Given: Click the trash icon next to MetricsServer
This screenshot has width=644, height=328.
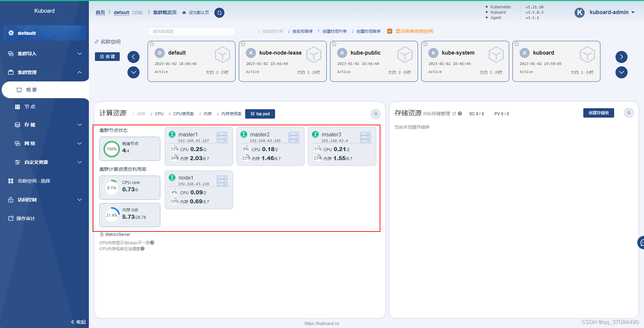Looking at the screenshot, I should coord(101,234).
